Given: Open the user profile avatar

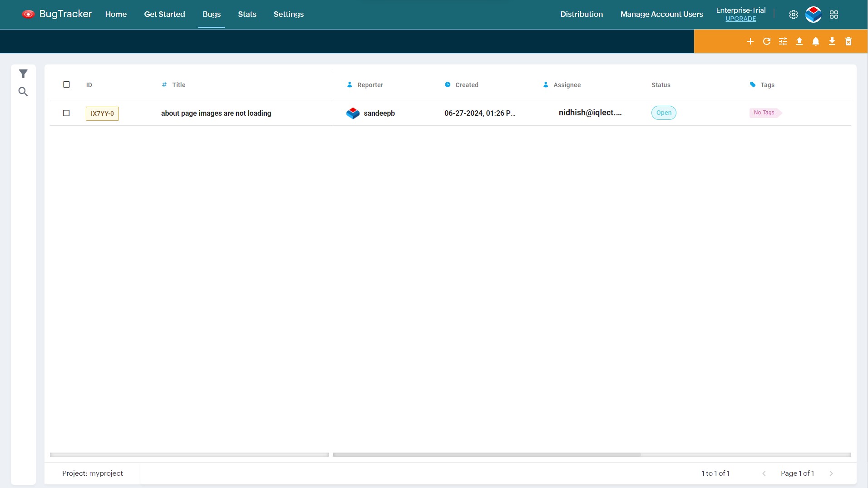Looking at the screenshot, I should (814, 15).
